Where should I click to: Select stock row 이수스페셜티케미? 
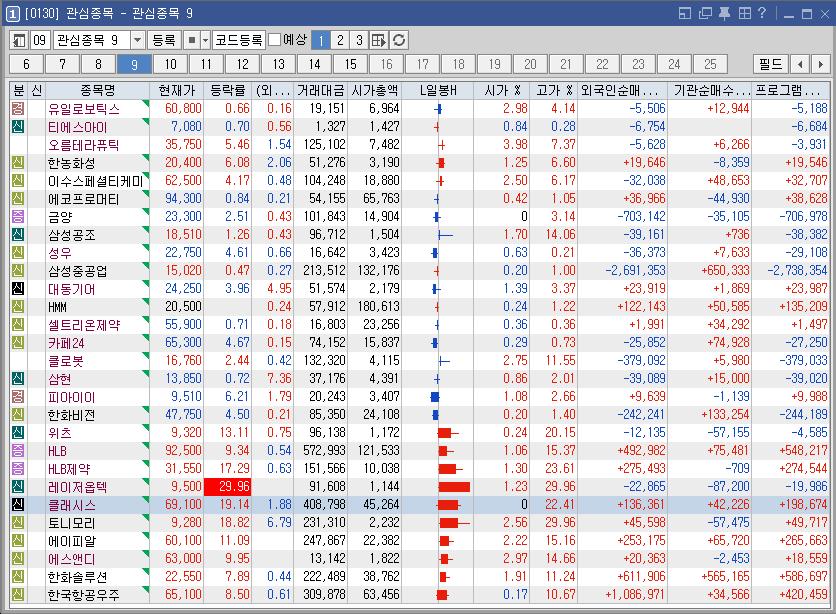[419, 181]
